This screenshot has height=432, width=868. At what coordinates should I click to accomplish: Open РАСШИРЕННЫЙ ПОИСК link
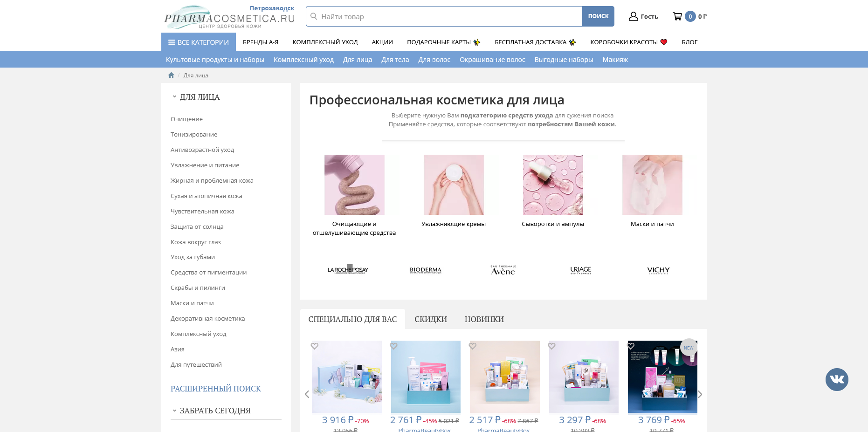coord(216,389)
